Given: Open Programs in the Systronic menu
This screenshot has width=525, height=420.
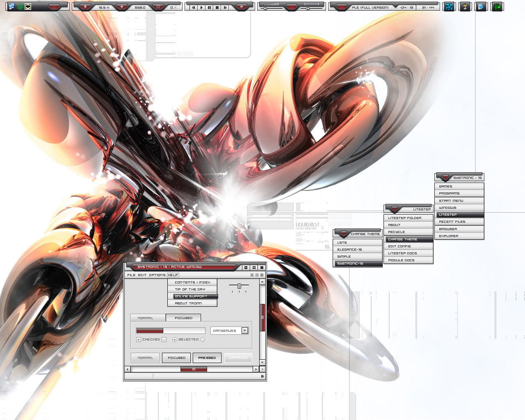Looking at the screenshot, I should [459, 193].
